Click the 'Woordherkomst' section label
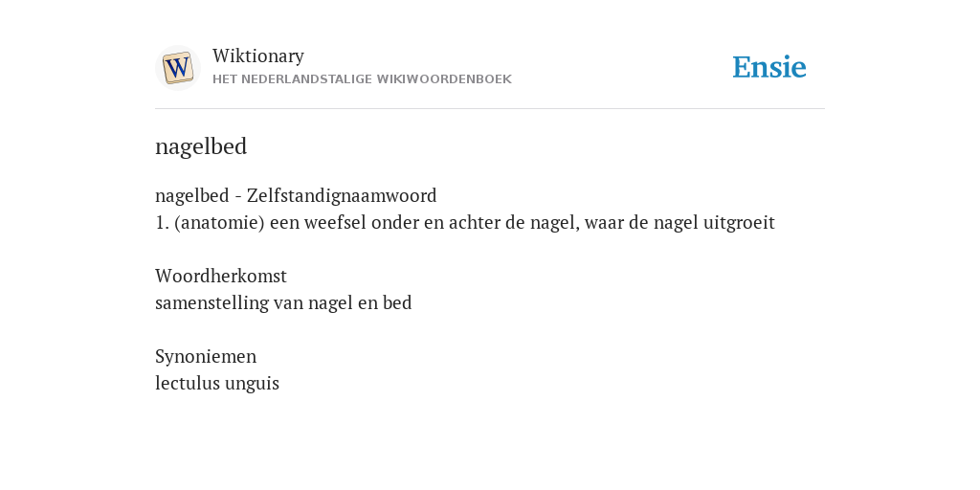Screen dimensions: 980x490 pos(221,276)
